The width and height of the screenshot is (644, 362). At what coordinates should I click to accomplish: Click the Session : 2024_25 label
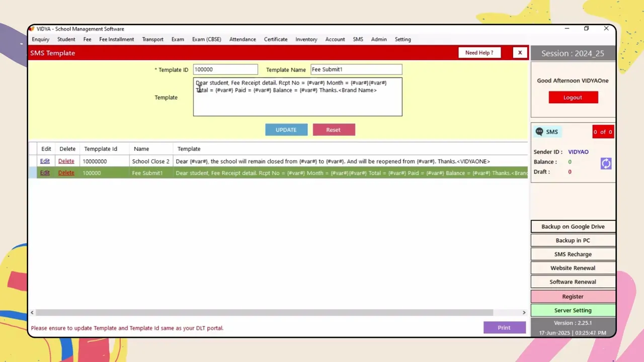(x=573, y=53)
